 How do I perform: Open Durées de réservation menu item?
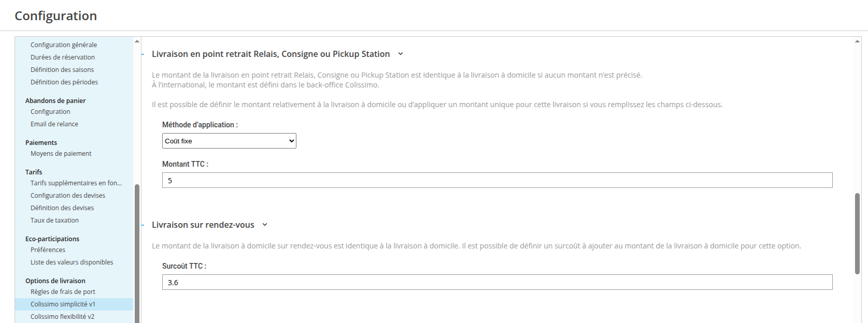click(x=63, y=57)
